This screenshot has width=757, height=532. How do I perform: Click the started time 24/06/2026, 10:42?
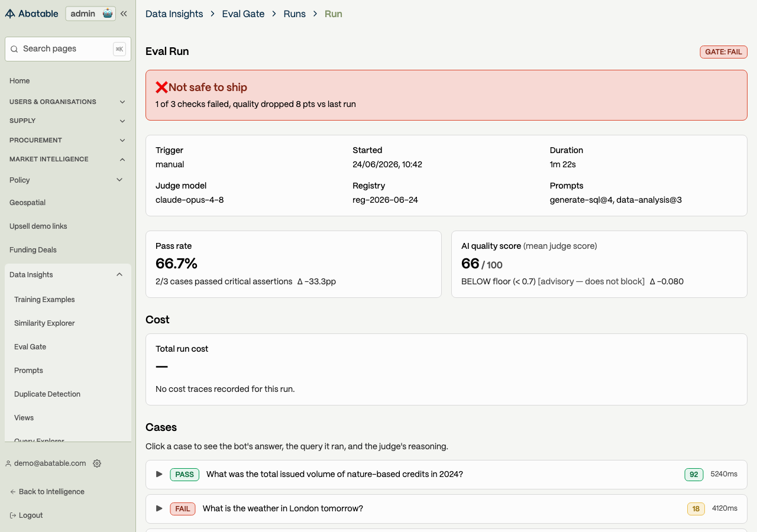coord(387,164)
